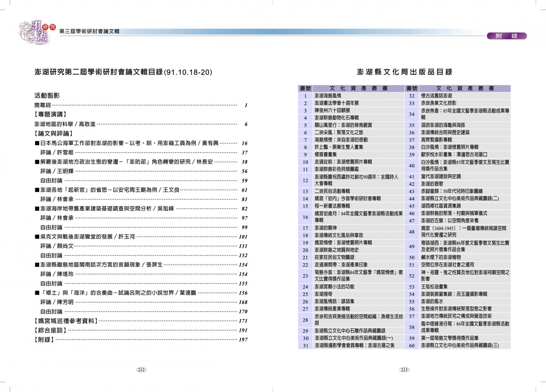Click the left 書號 column header
Image resolution: width=546 pixels, height=392 pixels.
pyautogui.click(x=305, y=88)
